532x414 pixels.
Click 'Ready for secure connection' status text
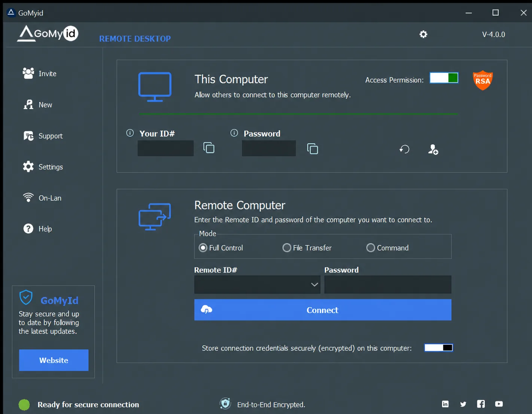coord(88,405)
